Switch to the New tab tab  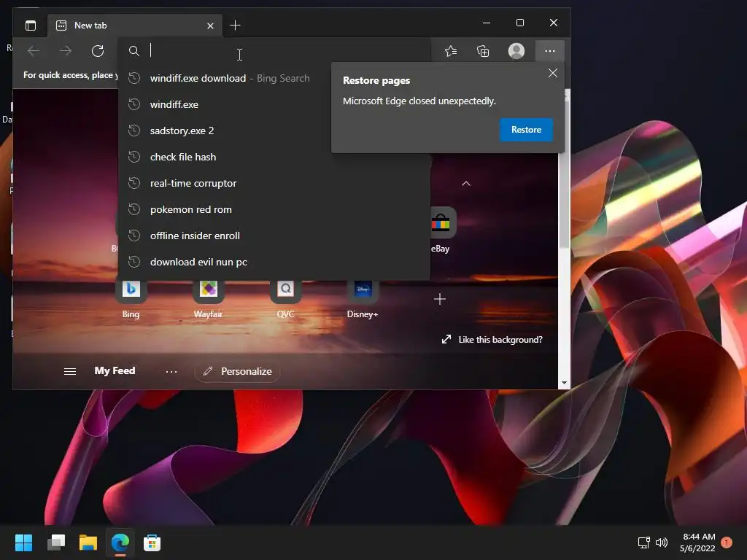(135, 26)
